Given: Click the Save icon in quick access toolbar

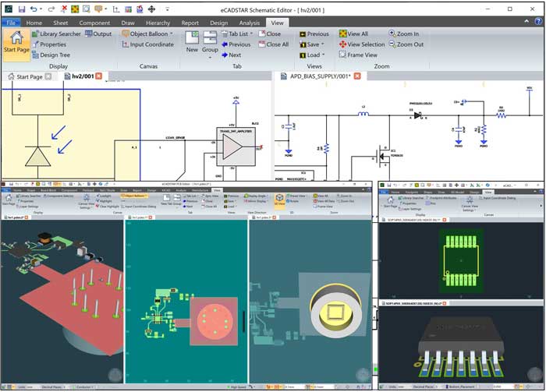Looking at the screenshot, I should [22, 9].
